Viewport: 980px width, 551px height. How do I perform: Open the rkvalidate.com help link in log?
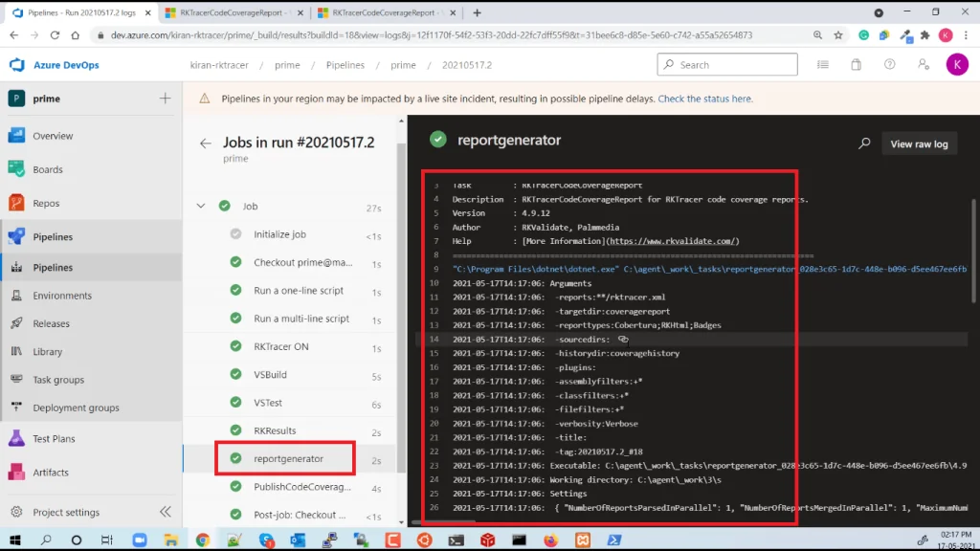point(673,241)
